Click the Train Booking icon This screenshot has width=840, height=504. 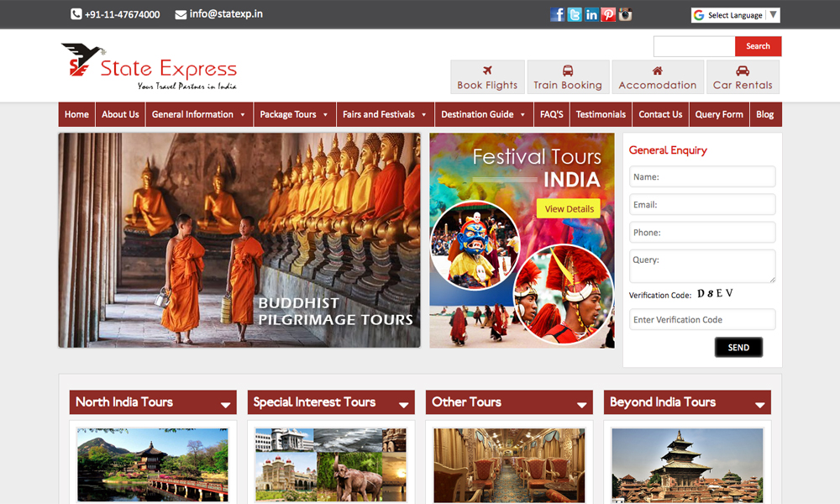coord(568,71)
